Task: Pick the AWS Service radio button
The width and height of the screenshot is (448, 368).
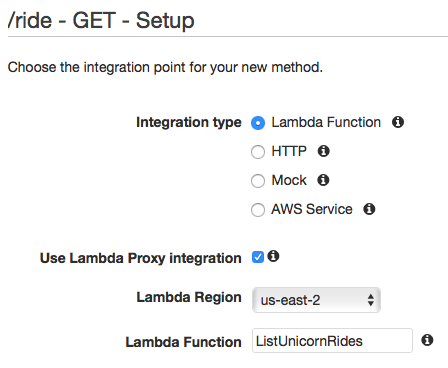Action: (258, 210)
